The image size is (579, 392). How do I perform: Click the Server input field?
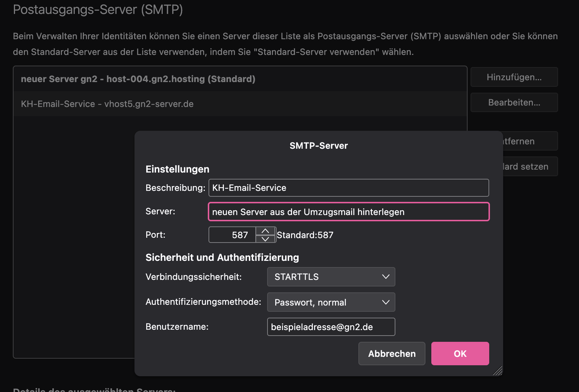click(x=348, y=212)
